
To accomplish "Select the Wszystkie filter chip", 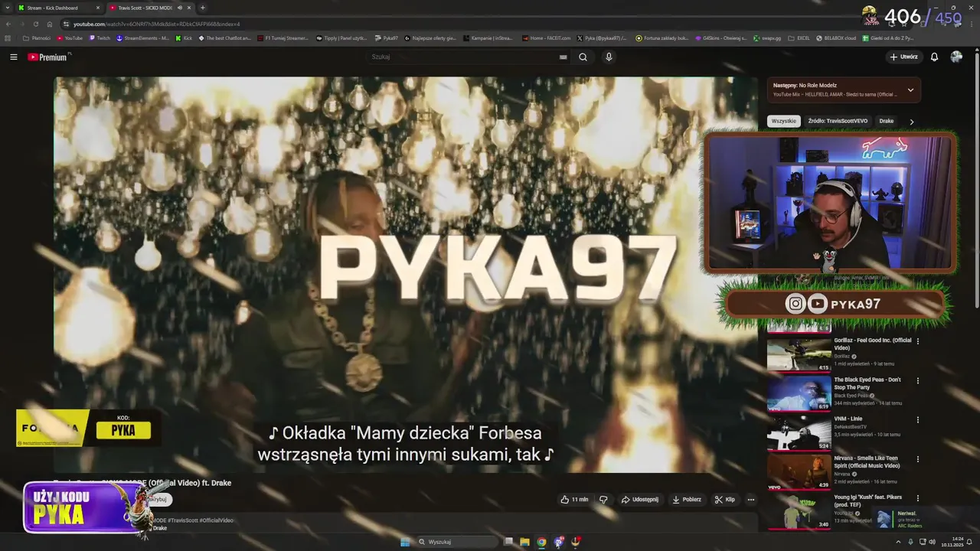I will click(784, 121).
